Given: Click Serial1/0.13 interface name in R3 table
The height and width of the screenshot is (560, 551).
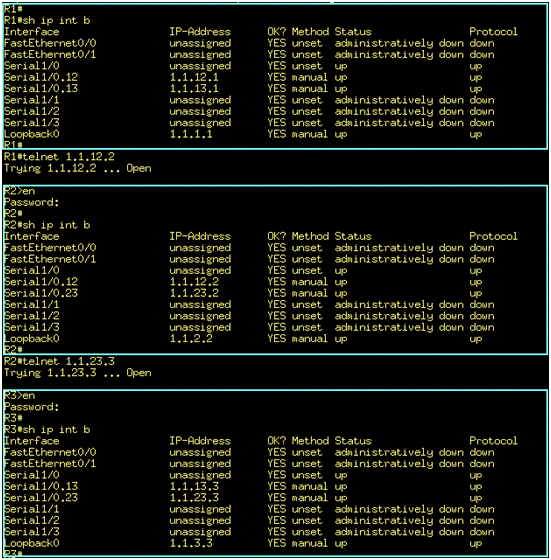Looking at the screenshot, I should click(x=41, y=486).
